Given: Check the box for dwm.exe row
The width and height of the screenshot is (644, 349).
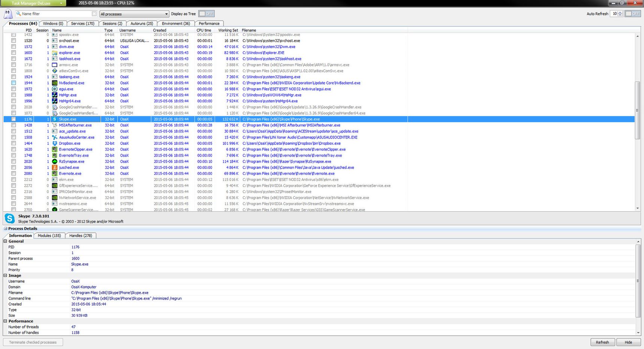Looking at the screenshot, I should click(13, 47).
